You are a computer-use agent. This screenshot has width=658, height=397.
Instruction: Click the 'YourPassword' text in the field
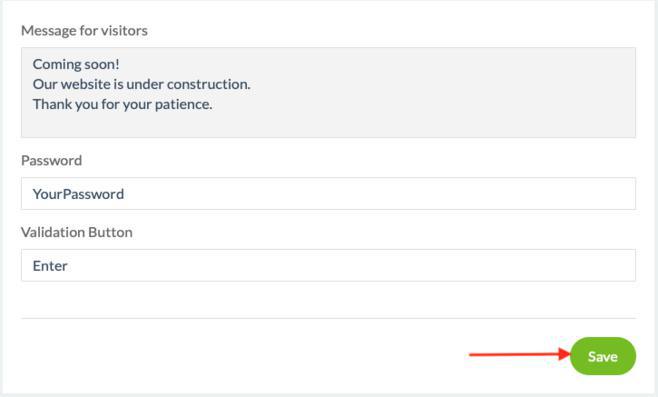point(78,194)
